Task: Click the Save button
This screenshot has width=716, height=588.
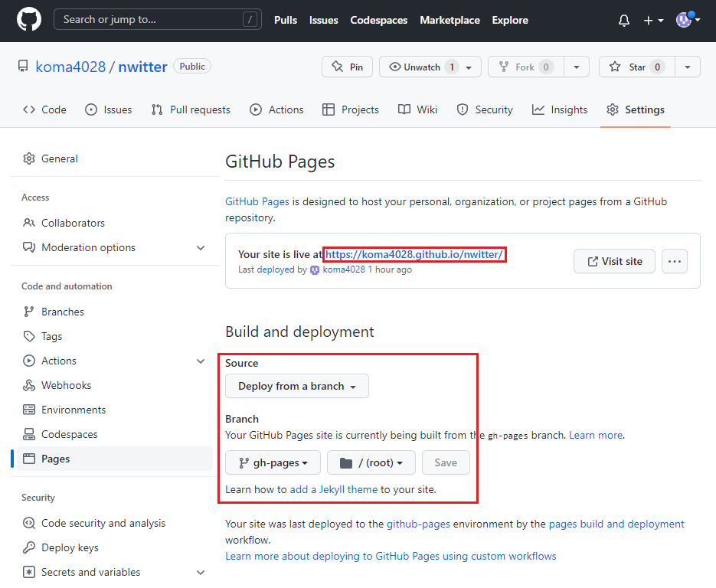Action: tap(446, 463)
